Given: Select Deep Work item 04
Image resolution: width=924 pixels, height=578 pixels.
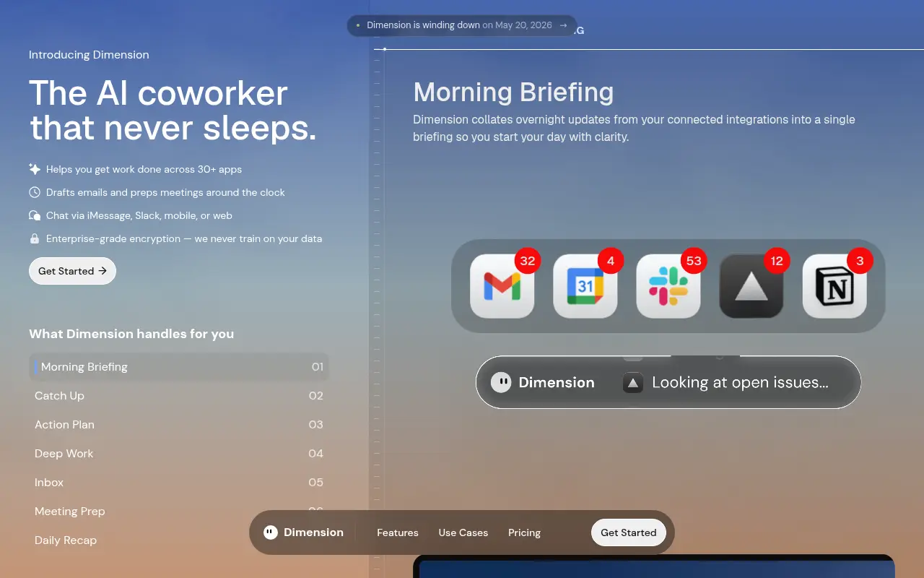Looking at the screenshot, I should [179, 454].
